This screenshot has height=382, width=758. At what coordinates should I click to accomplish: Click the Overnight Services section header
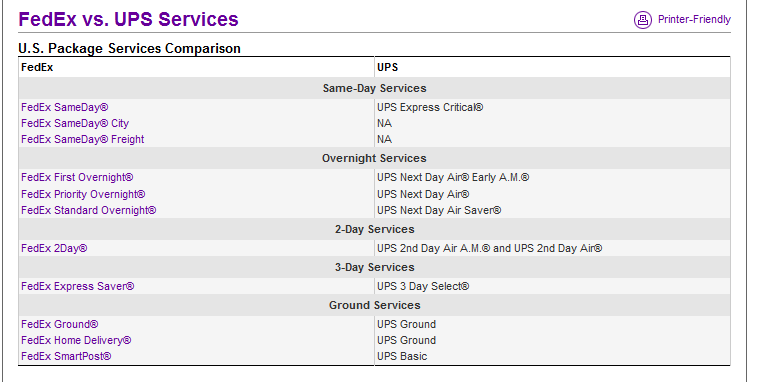coord(374,159)
